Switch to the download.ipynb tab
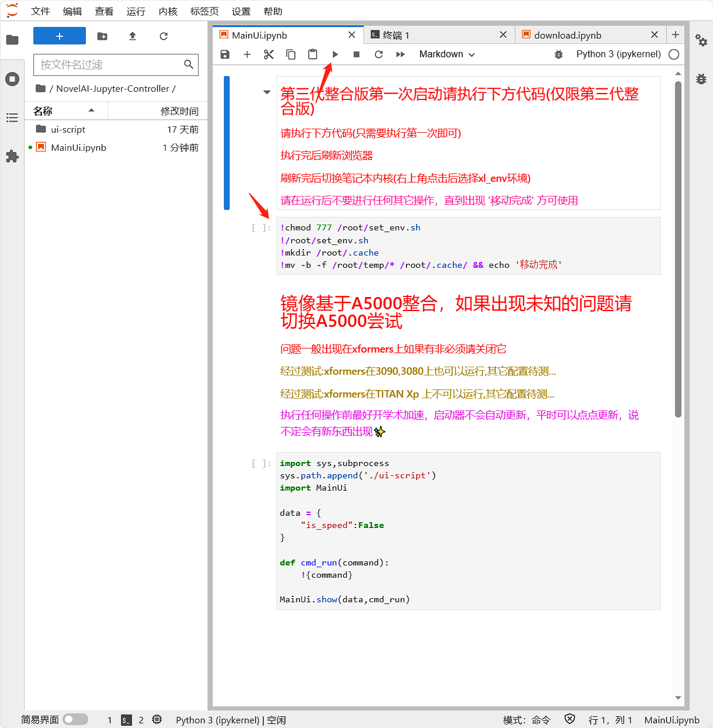Viewport: 713px width, 728px height. pyautogui.click(x=567, y=35)
